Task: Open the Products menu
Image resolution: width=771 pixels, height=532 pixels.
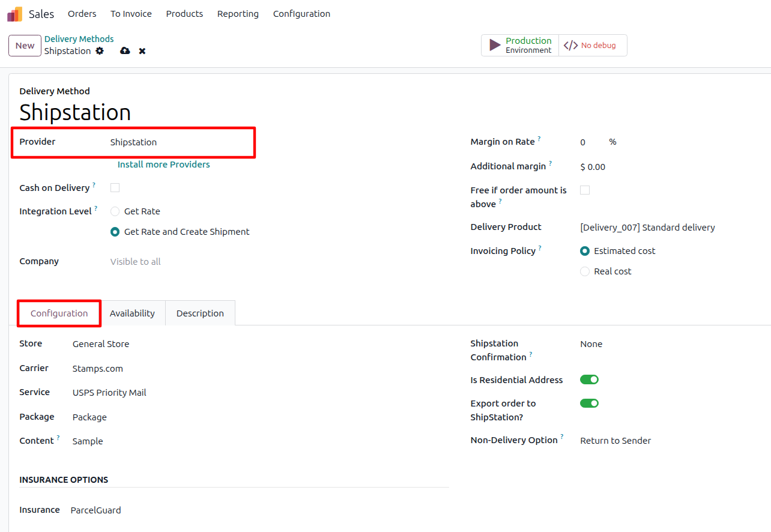Action: [x=184, y=14]
